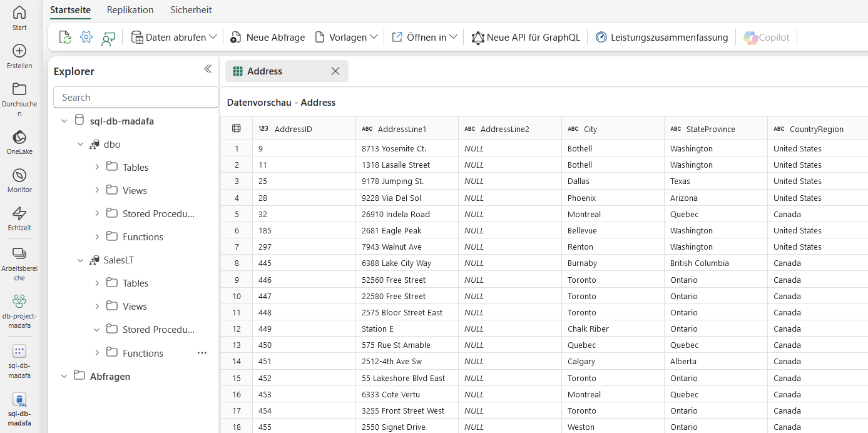Click the ABC type icon of City column

[573, 129]
